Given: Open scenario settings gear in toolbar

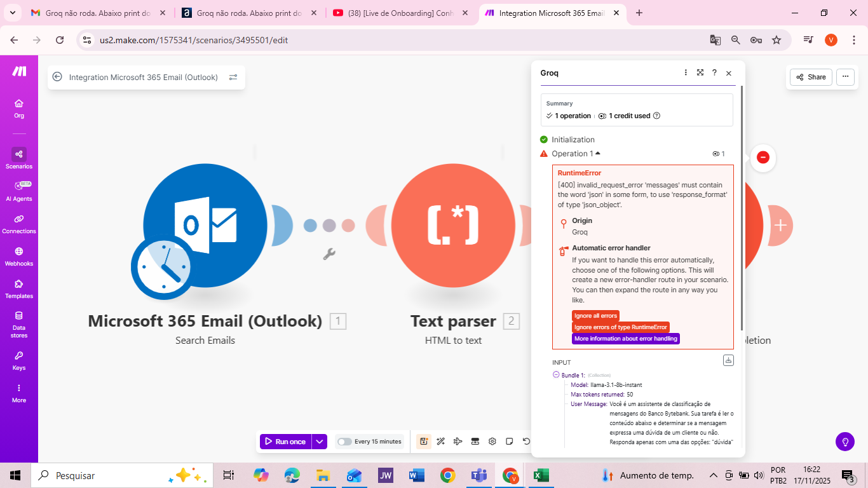Looking at the screenshot, I should (492, 442).
